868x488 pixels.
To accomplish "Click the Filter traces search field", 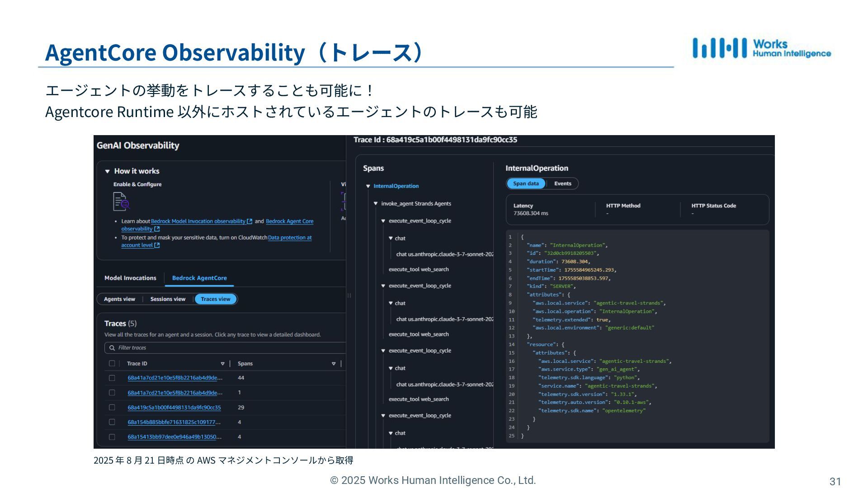I will click(x=225, y=347).
